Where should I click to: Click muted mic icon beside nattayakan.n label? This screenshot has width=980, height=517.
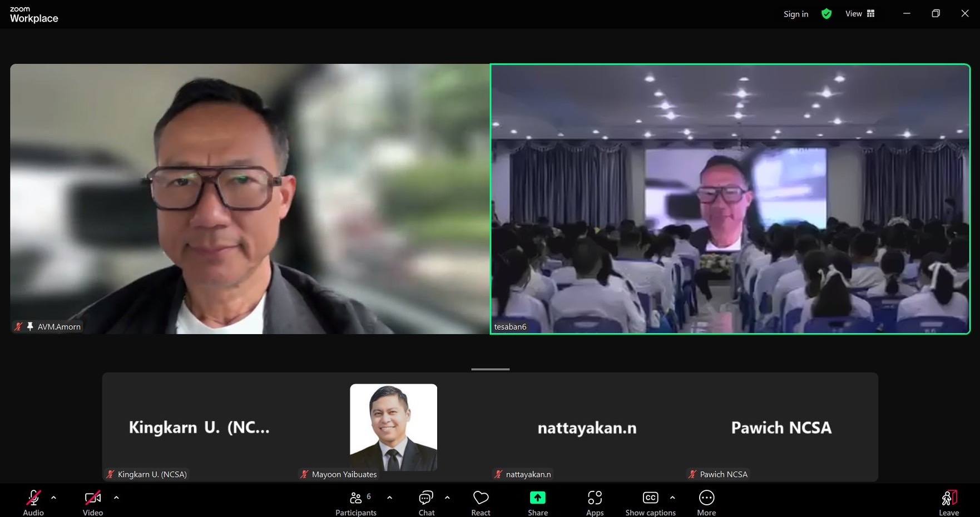tap(498, 474)
